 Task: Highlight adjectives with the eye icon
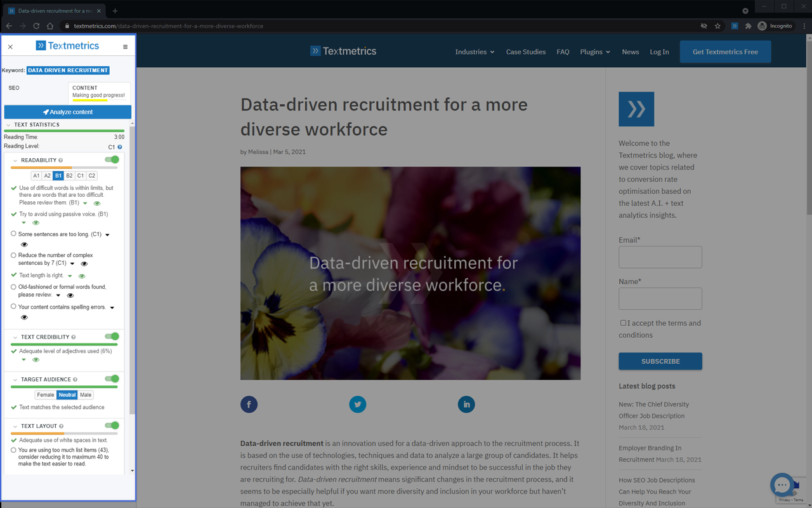(36, 360)
